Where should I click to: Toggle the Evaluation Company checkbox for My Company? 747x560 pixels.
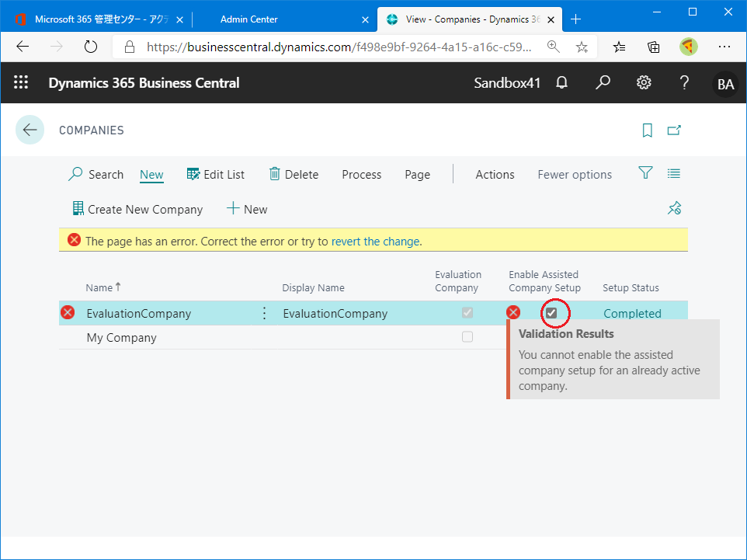click(467, 337)
